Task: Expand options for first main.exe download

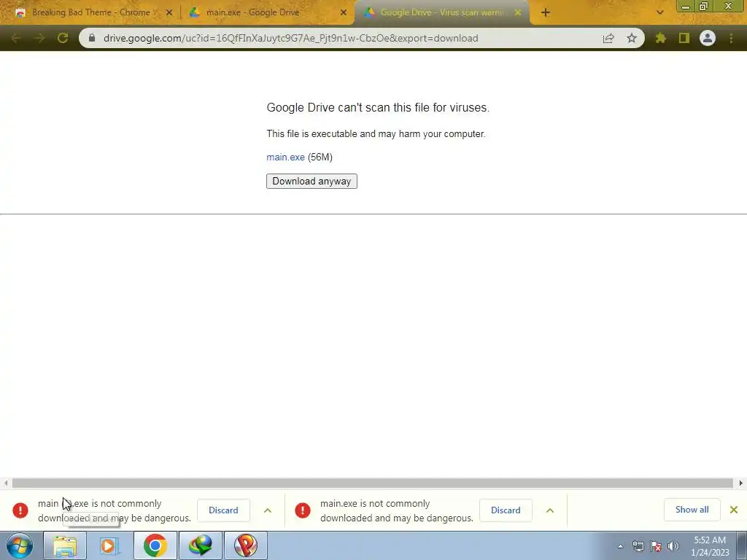Action: coord(268,510)
